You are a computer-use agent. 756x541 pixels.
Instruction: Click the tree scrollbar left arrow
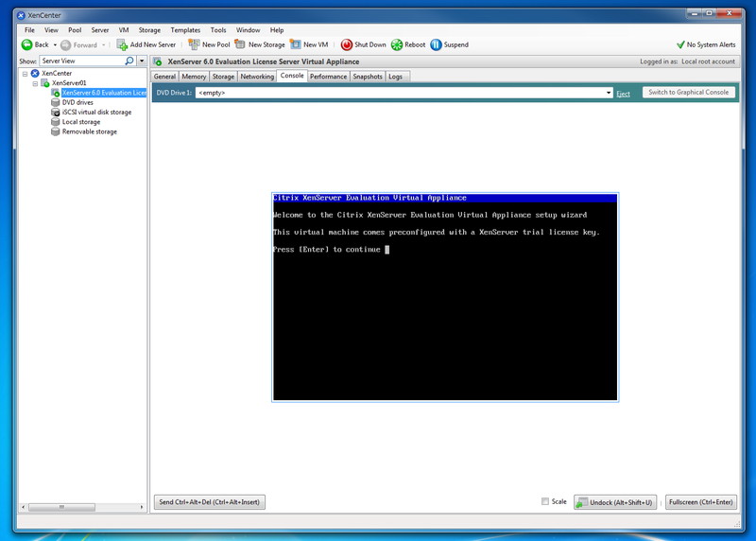tap(23, 507)
